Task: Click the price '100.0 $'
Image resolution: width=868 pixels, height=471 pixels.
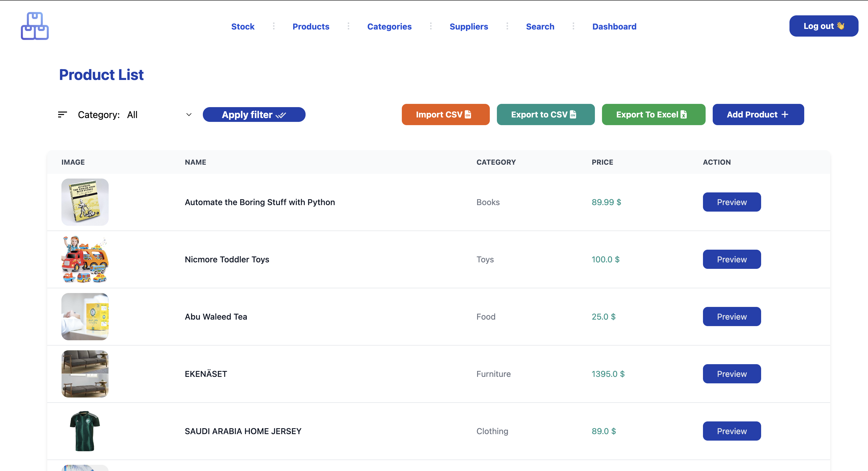Action: pos(606,259)
